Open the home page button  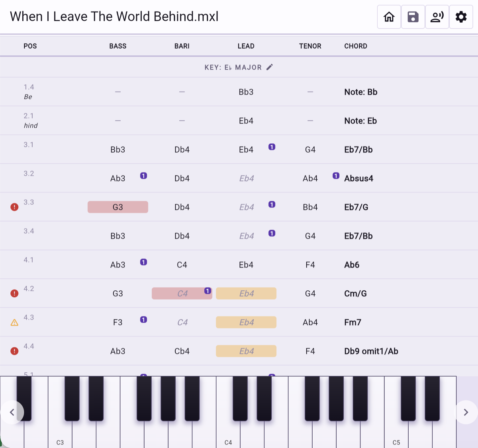[389, 17]
